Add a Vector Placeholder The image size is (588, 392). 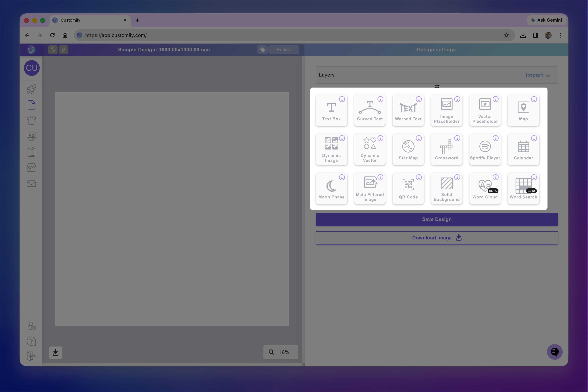coord(485,110)
